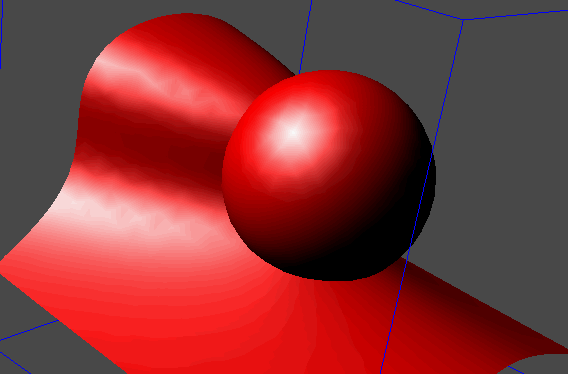Screen dimensions: 568x374
Task: Select the blue line at the bottom-left corner
Action: tap(14, 362)
